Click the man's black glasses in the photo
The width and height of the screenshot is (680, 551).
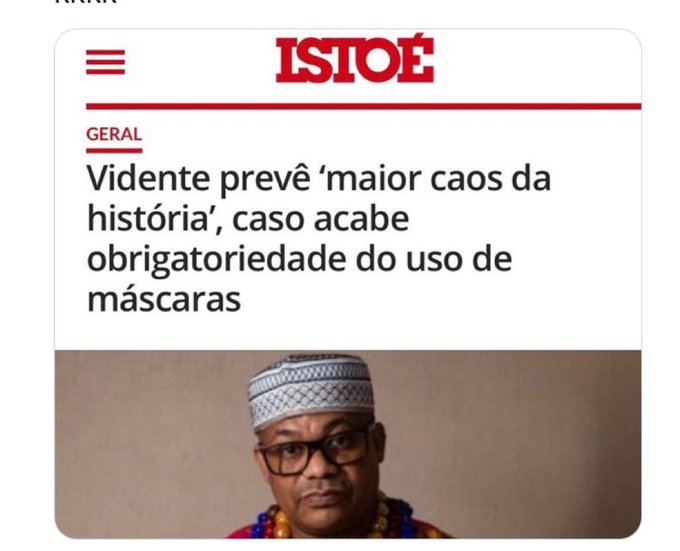tap(314, 450)
